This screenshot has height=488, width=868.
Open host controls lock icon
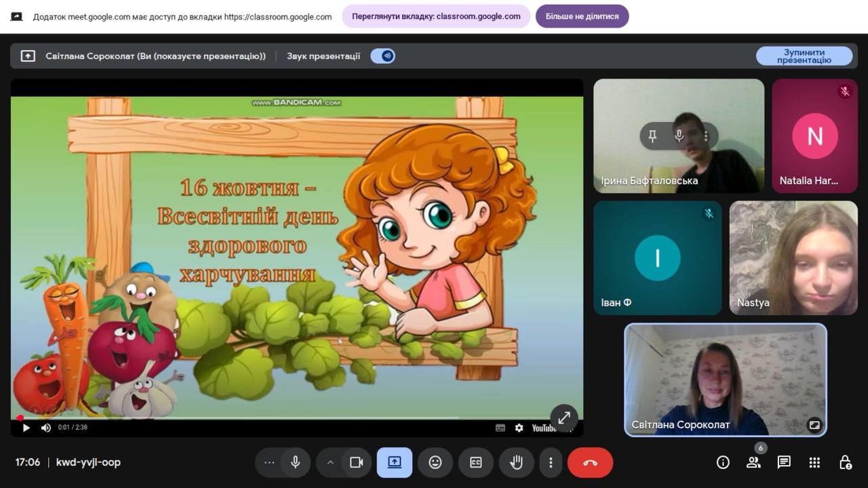click(845, 462)
